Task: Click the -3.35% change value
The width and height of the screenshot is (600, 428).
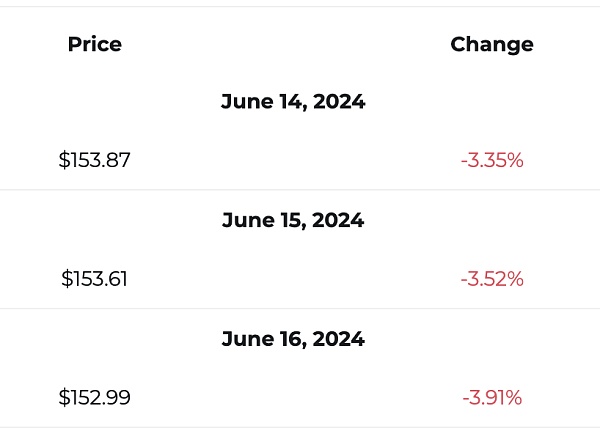Action: [492, 160]
